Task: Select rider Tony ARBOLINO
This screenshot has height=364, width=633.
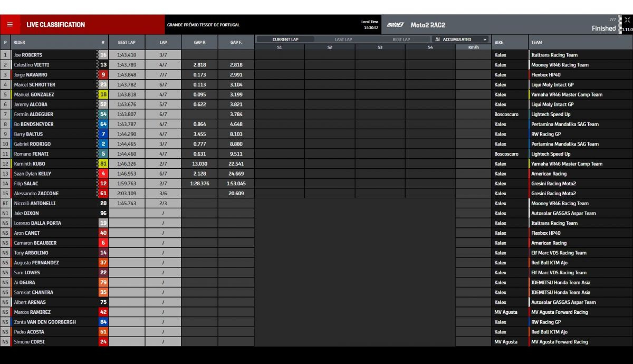Action: click(31, 253)
